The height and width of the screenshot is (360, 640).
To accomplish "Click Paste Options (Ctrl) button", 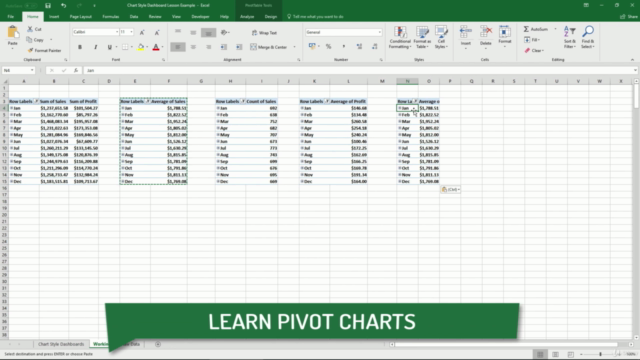I will point(450,189).
